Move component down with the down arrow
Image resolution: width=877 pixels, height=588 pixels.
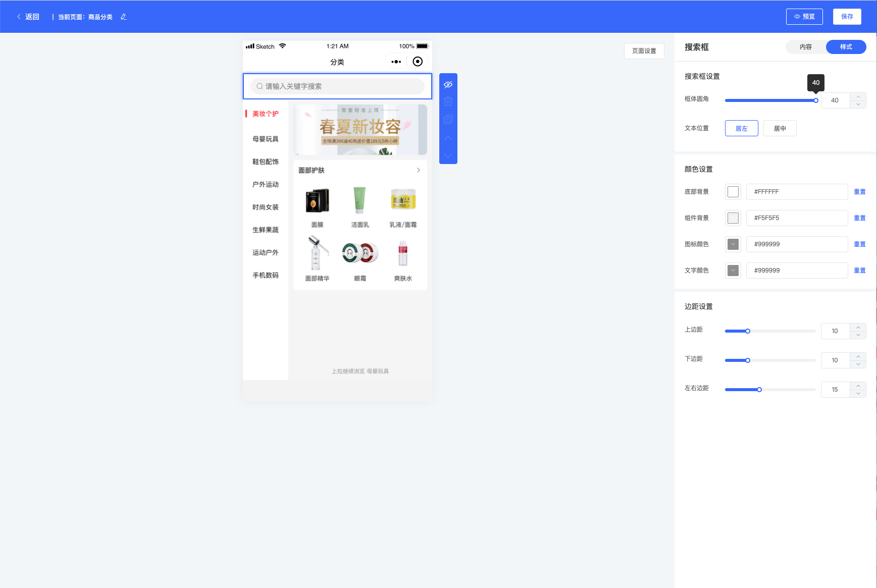pos(448,155)
